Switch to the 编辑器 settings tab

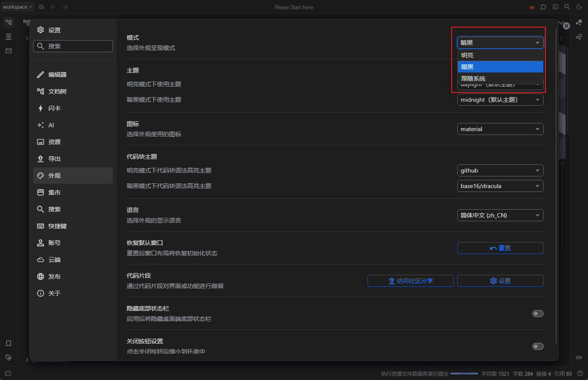click(57, 75)
